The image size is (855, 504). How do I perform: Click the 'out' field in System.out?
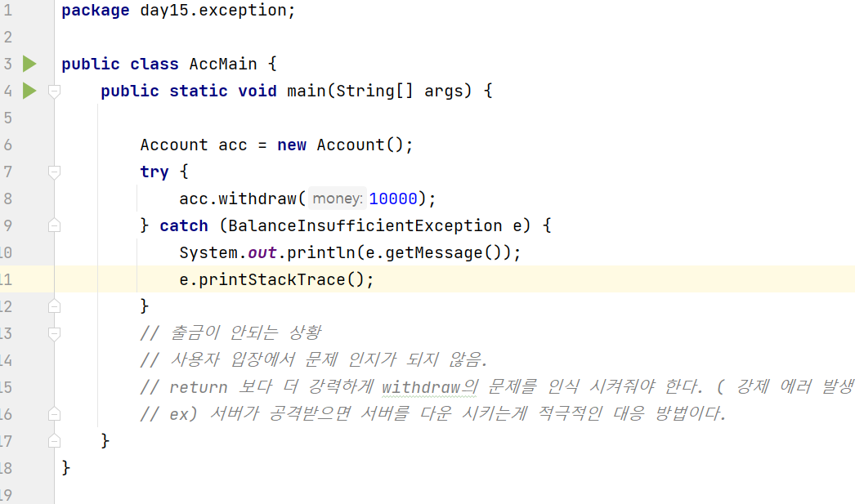262,253
